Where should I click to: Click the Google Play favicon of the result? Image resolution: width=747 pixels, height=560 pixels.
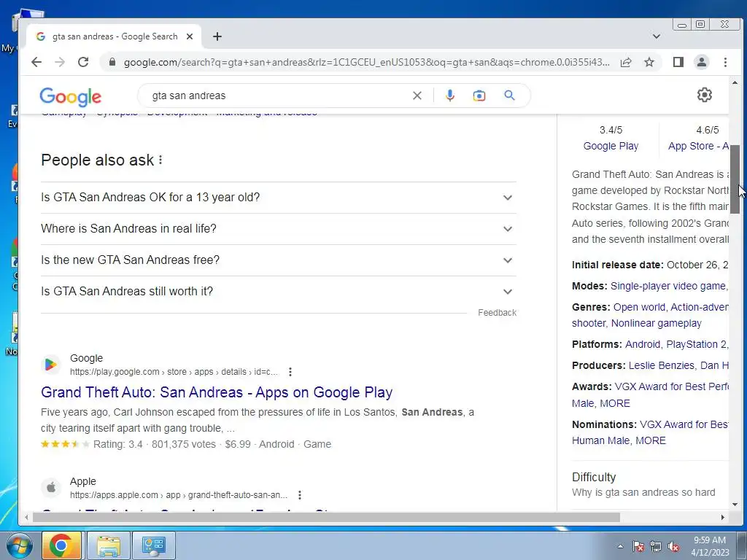[50, 365]
